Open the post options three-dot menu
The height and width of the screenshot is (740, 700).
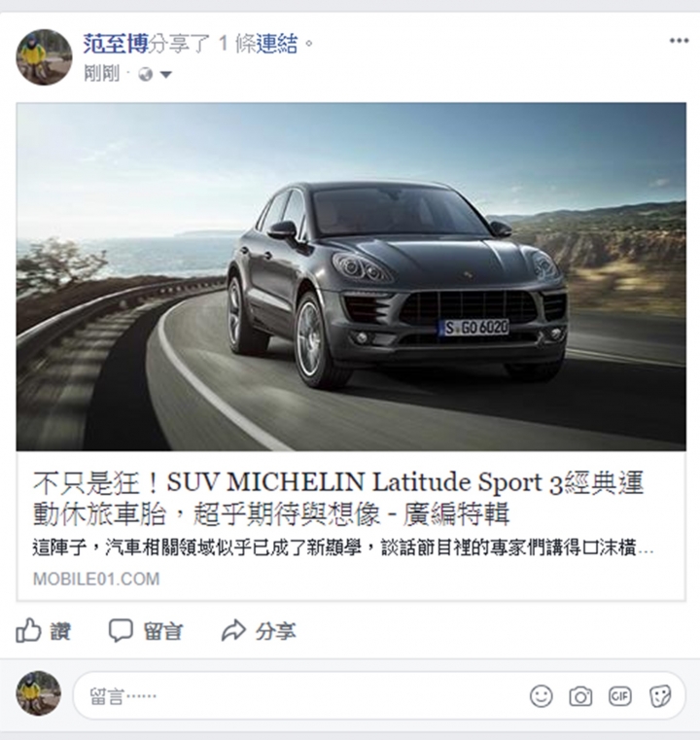pos(679,41)
